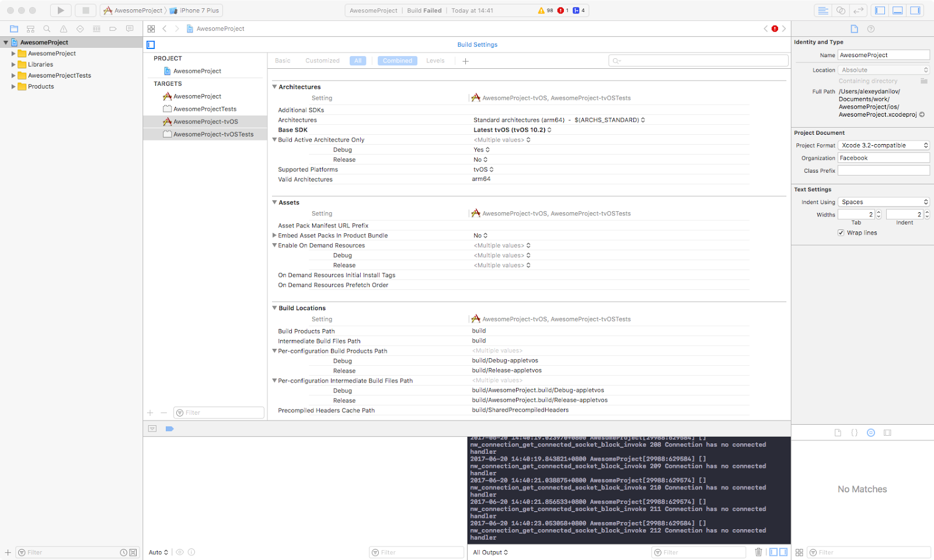934x560 pixels.
Task: Click the Organization field showing Facebook
Action: [x=883, y=157]
